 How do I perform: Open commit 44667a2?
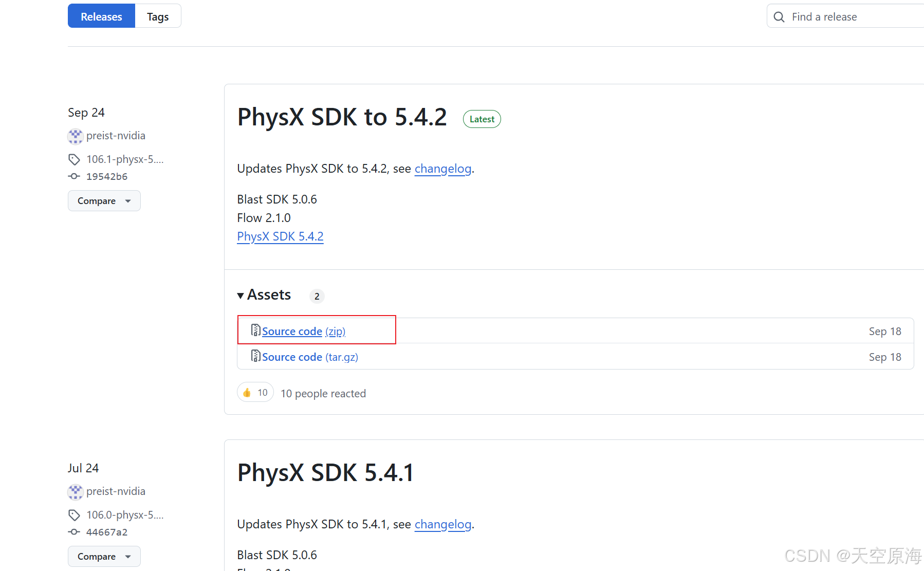click(107, 532)
